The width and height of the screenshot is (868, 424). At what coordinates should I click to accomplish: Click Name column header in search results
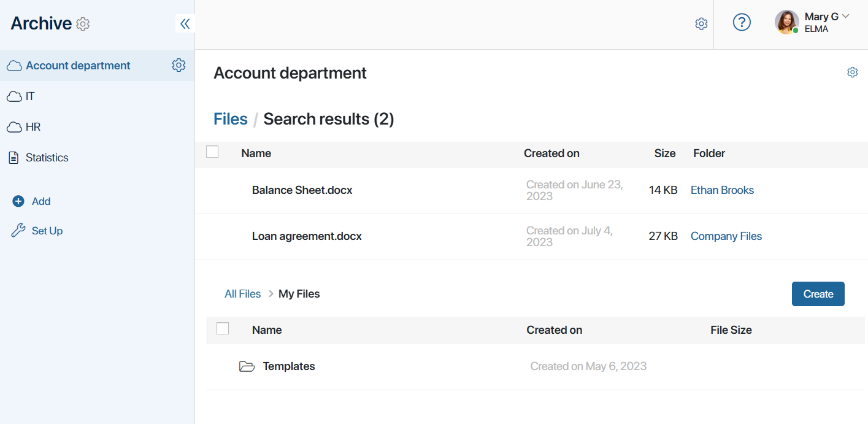pos(256,153)
